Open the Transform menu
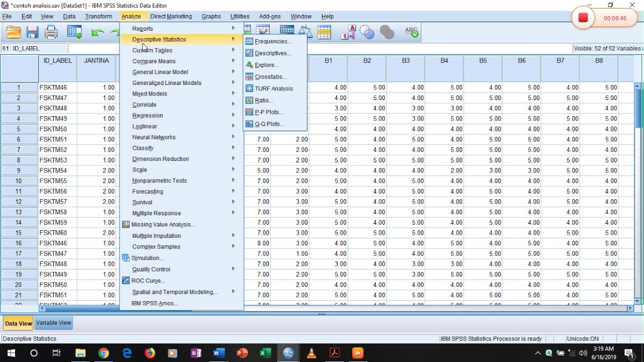This screenshot has width=644, height=362. [x=99, y=17]
